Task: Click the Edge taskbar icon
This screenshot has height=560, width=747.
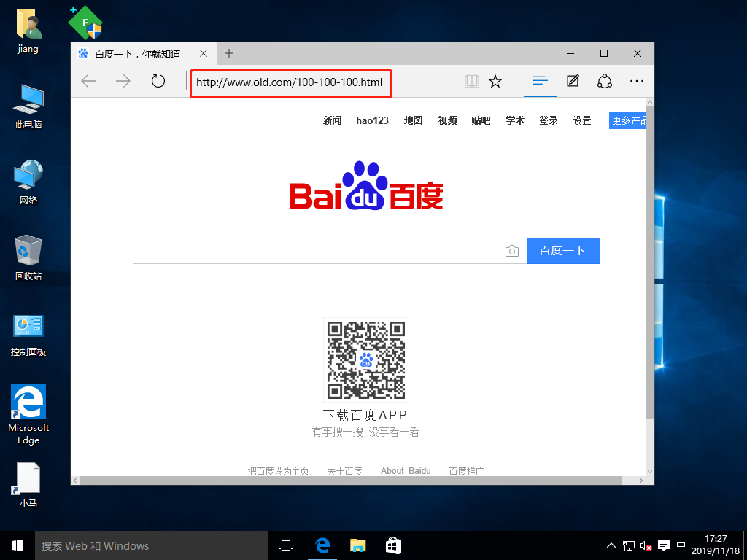Action: [322, 545]
